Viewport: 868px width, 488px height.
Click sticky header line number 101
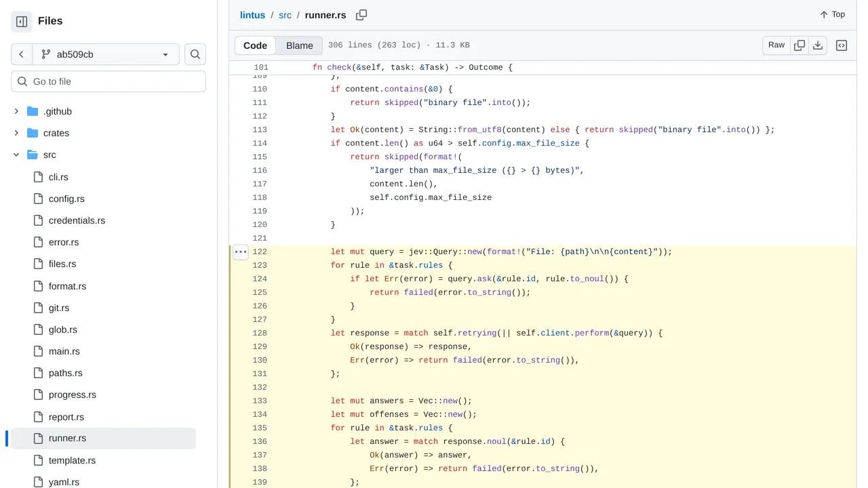point(260,67)
